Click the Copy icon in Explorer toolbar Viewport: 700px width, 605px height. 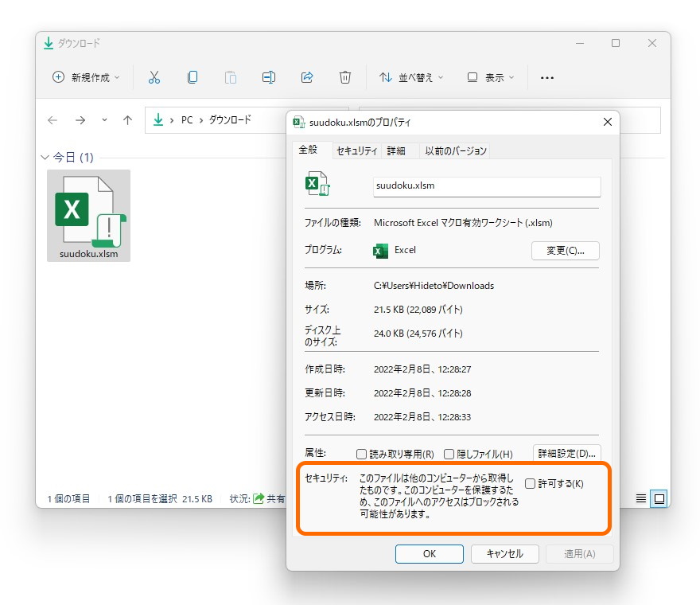click(x=192, y=76)
